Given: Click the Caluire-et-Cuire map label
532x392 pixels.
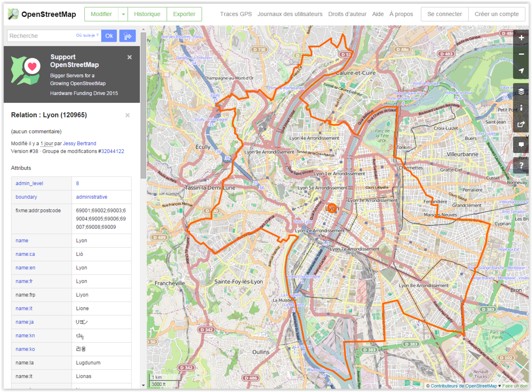Looking at the screenshot, I should point(356,73).
